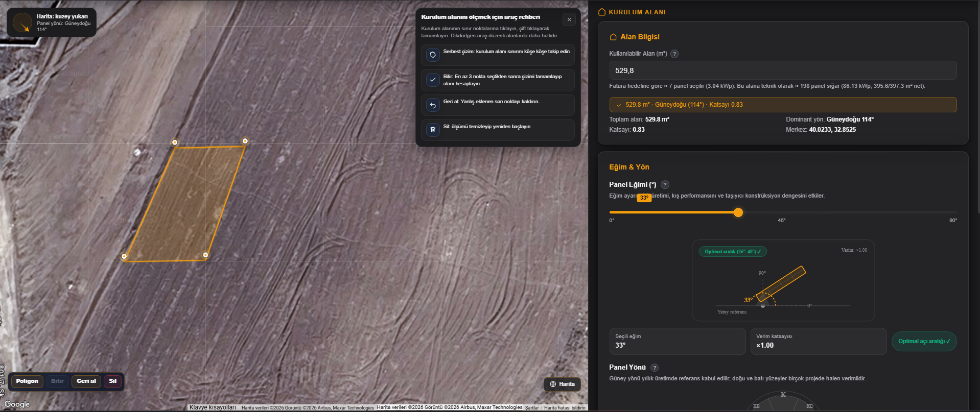Switch map type with Harita button

562,384
